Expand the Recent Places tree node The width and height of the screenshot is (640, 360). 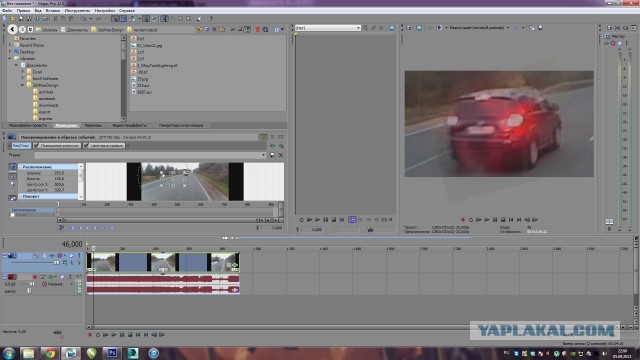coord(10,45)
